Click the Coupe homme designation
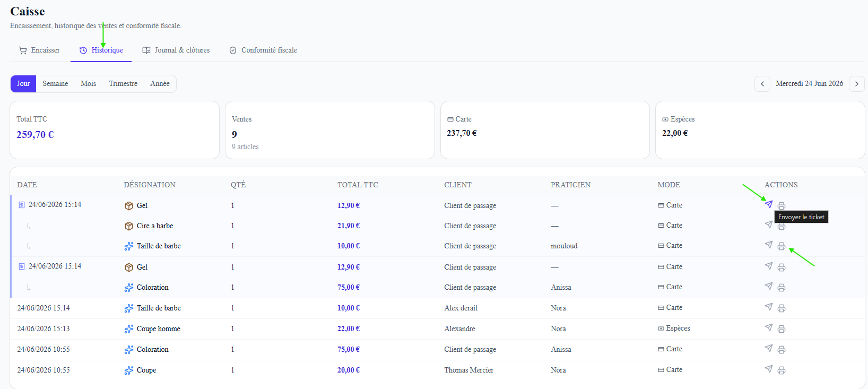 (x=159, y=329)
